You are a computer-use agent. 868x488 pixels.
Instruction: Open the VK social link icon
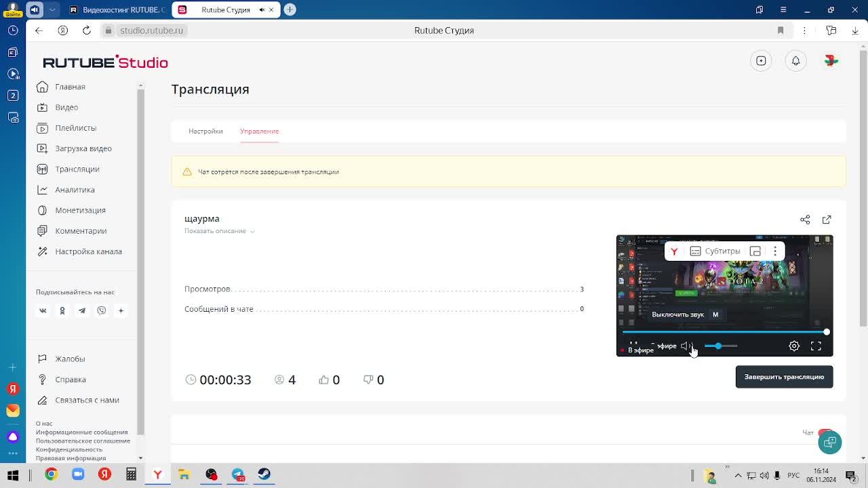coord(43,310)
